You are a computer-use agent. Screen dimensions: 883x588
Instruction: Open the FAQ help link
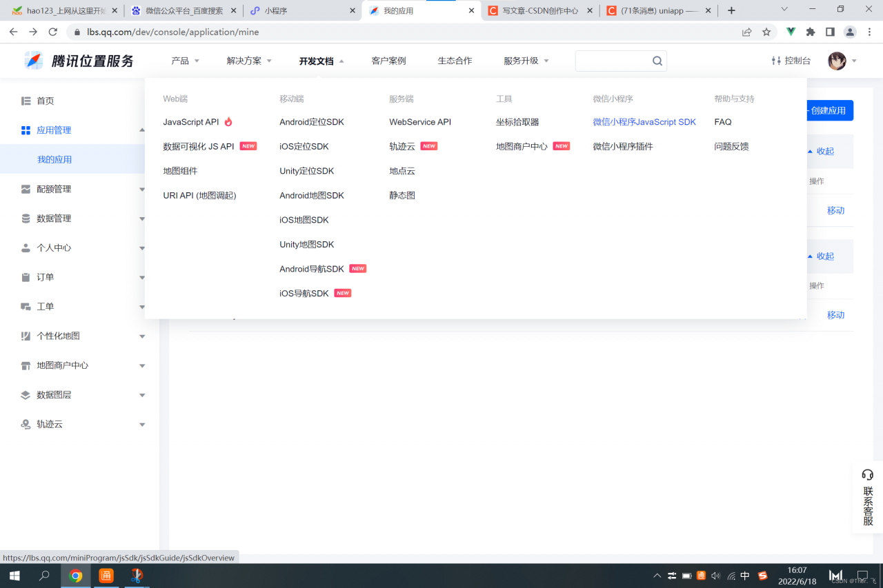pyautogui.click(x=723, y=122)
